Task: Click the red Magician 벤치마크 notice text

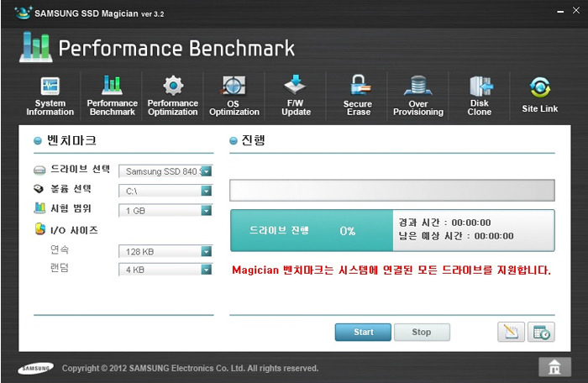Action: 391,270
